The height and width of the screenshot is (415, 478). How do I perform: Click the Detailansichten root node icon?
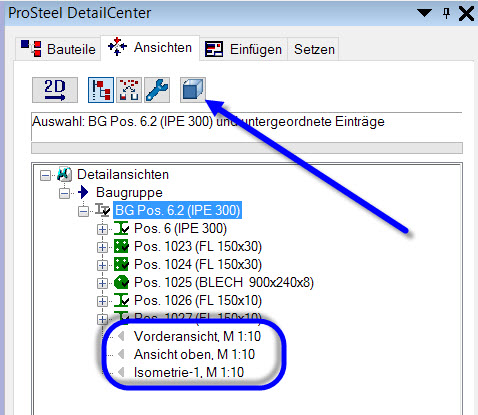click(x=65, y=174)
